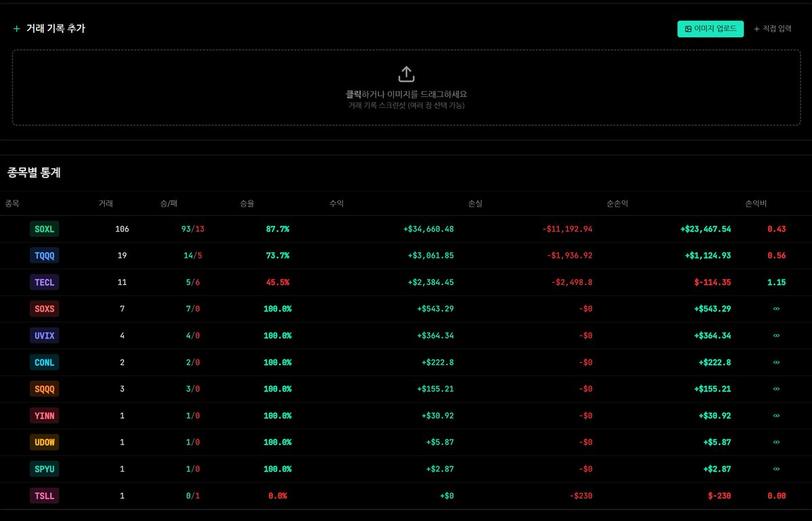Screen dimensions: 812x521
Task: Click TQQQ loss -$1,936.92
Action: [x=570, y=256]
